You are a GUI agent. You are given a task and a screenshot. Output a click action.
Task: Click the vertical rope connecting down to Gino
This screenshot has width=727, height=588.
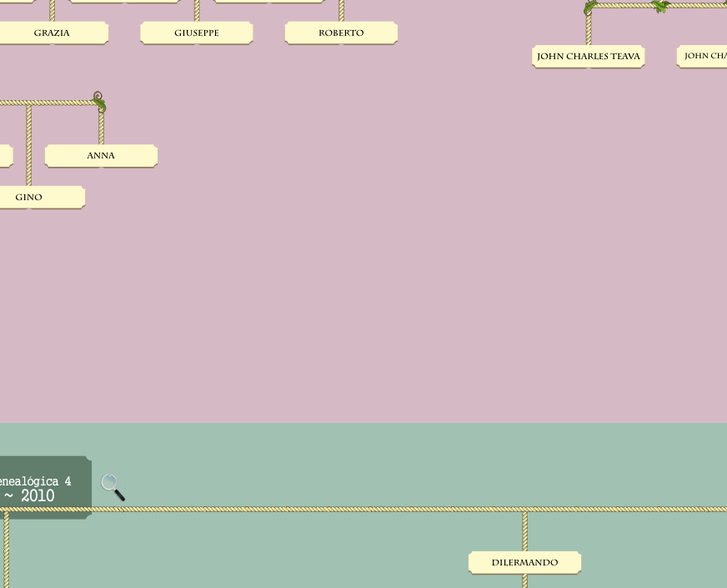point(29,142)
